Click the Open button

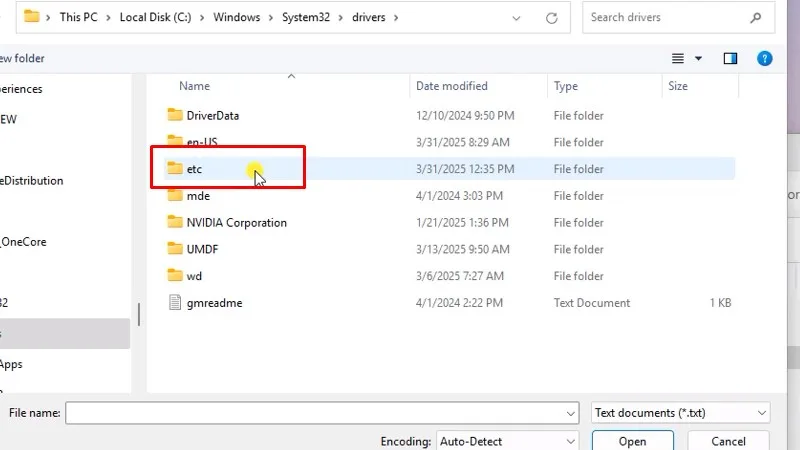pyautogui.click(x=632, y=441)
